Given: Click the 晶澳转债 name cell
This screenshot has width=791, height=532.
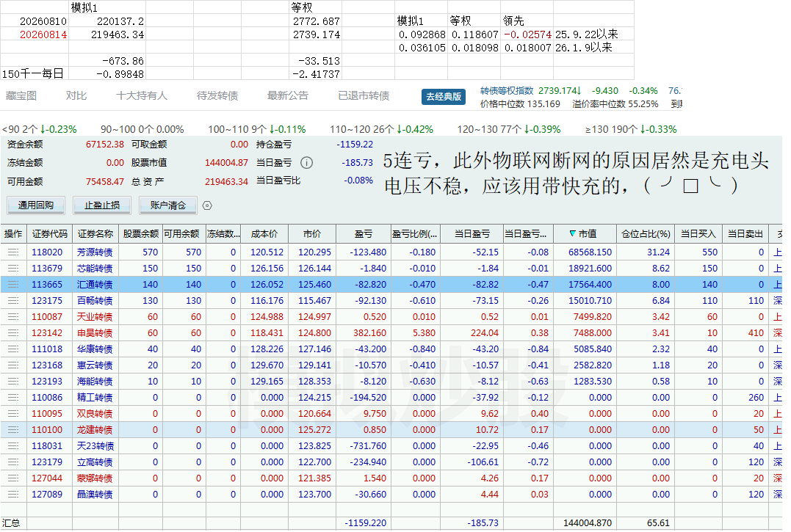Looking at the screenshot, I should coord(95,494).
